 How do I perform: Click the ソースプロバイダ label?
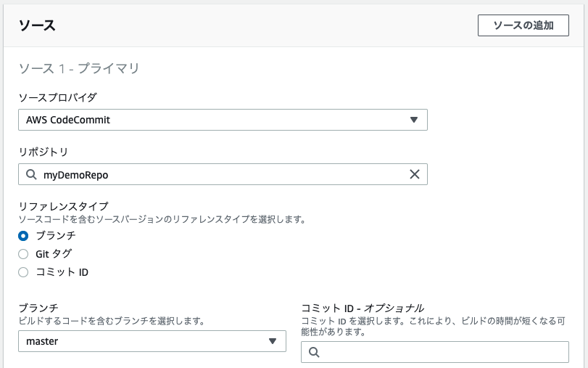pyautogui.click(x=58, y=98)
